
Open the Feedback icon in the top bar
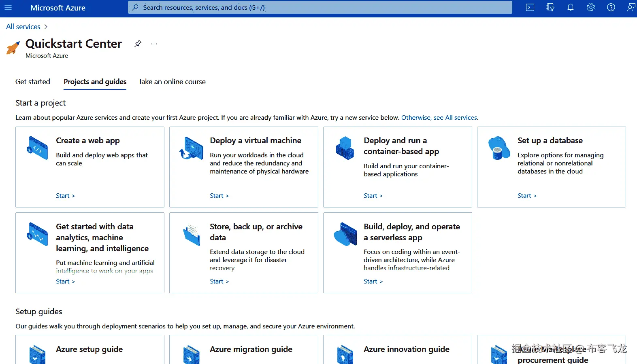[x=631, y=8]
